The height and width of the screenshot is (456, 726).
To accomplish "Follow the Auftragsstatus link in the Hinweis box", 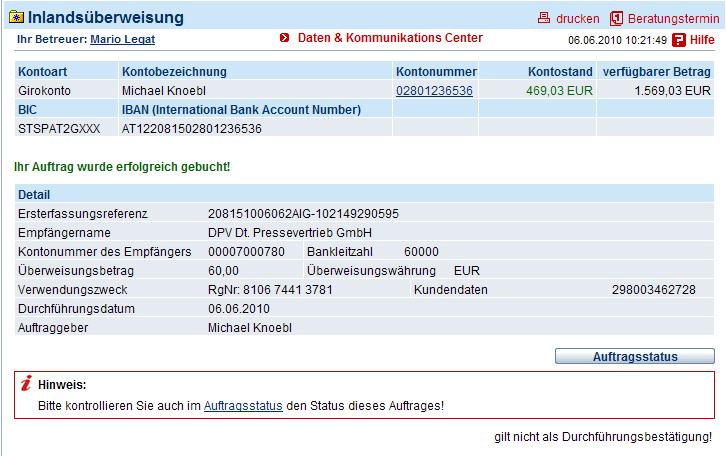I will pos(243,406).
